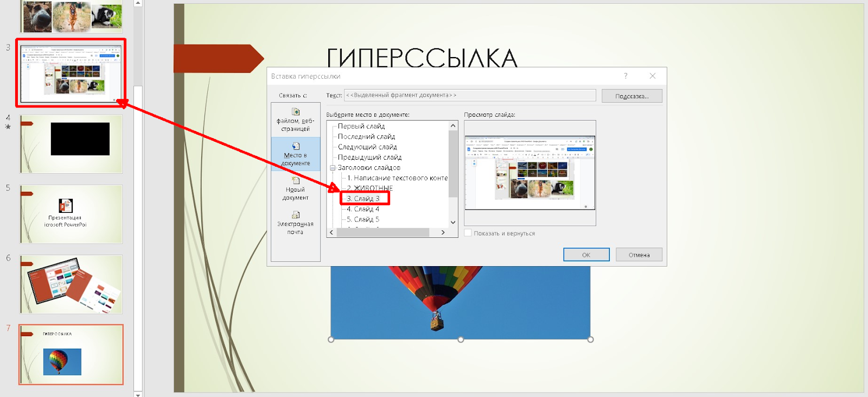The width and height of the screenshot is (868, 397).
Task: Choose the 'Новый документ' icon
Action: [296, 180]
